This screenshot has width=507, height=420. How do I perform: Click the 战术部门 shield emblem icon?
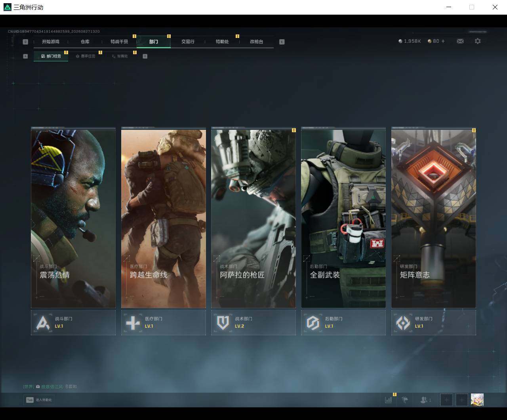(x=223, y=323)
